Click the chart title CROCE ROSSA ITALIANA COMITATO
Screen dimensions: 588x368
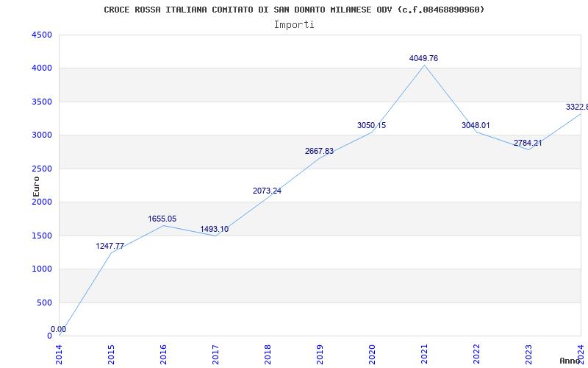[x=294, y=10]
